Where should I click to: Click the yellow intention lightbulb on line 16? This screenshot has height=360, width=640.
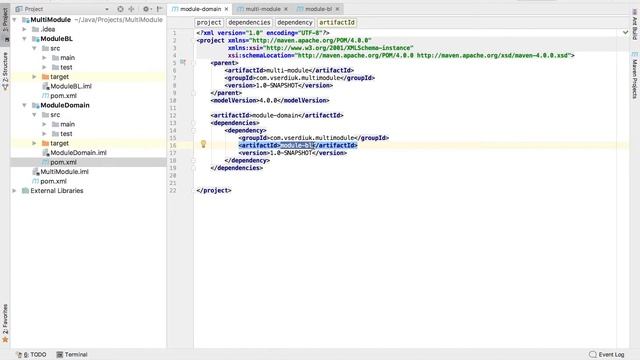[203, 144]
